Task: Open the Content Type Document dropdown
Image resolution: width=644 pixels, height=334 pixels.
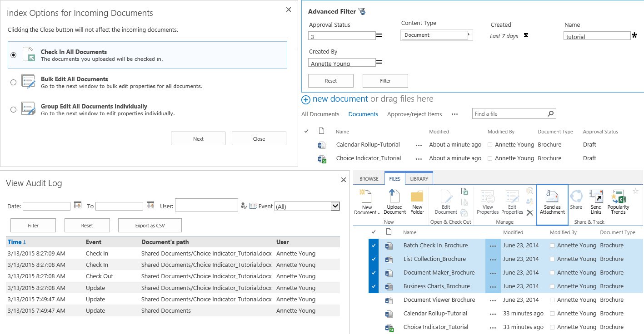Action: click(437, 35)
